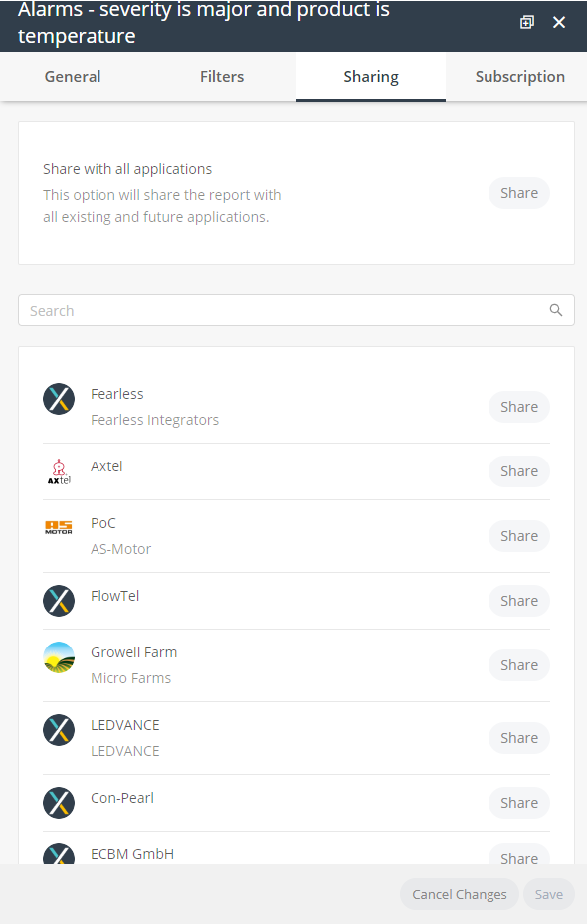Share the report with Fearless

tap(518, 406)
